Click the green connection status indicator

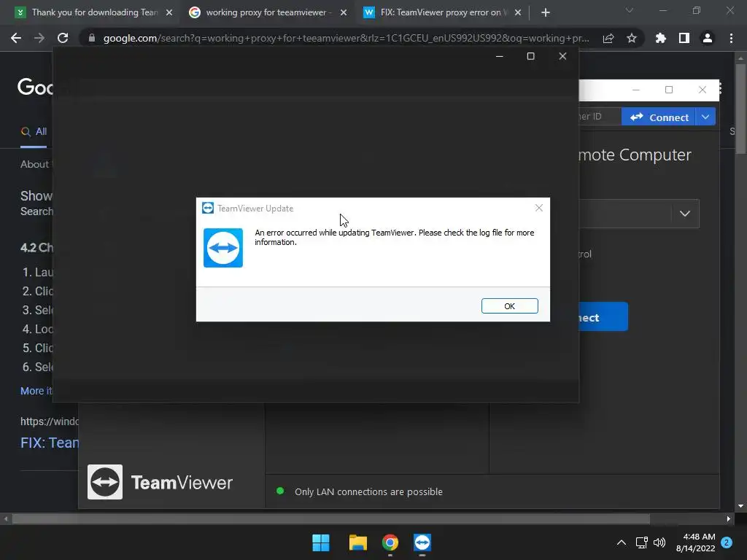(280, 491)
